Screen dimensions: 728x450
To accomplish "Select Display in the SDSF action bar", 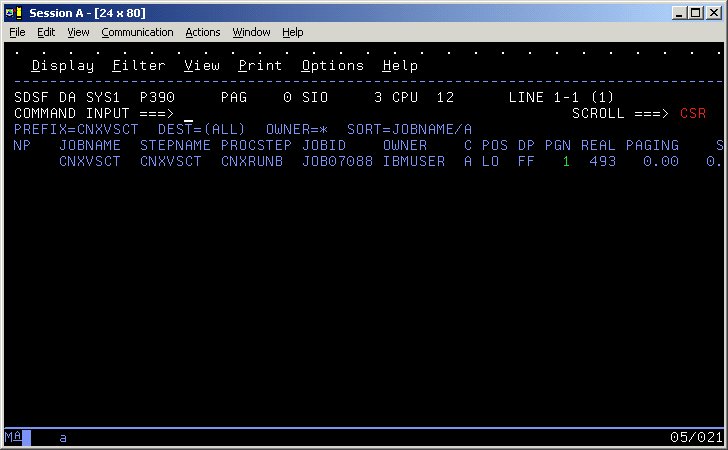I will (62, 66).
